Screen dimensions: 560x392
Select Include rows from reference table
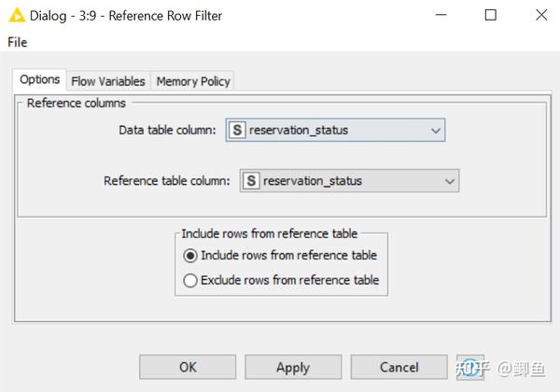(191, 255)
